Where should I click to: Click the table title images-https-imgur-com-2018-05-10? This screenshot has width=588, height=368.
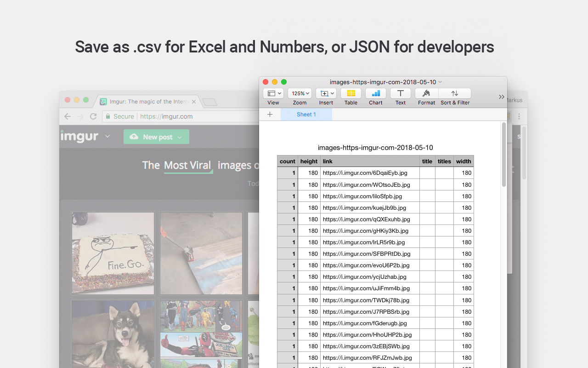pos(375,148)
